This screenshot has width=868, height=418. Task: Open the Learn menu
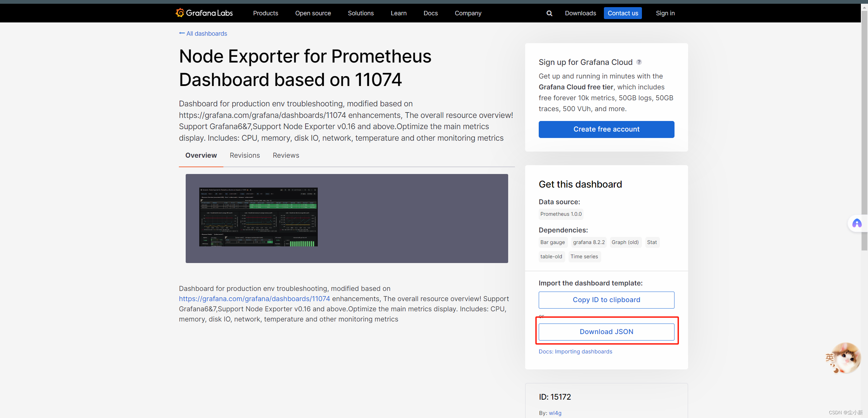pos(399,13)
